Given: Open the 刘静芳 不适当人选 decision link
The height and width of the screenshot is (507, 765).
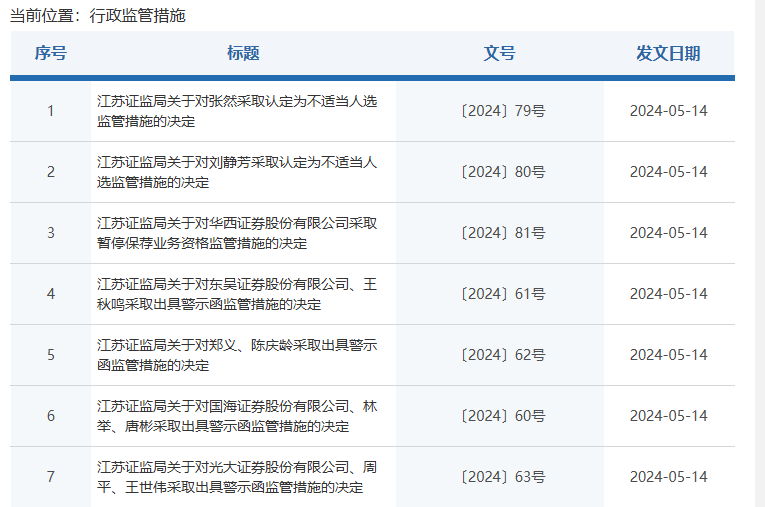Looking at the screenshot, I should pyautogui.click(x=237, y=172).
